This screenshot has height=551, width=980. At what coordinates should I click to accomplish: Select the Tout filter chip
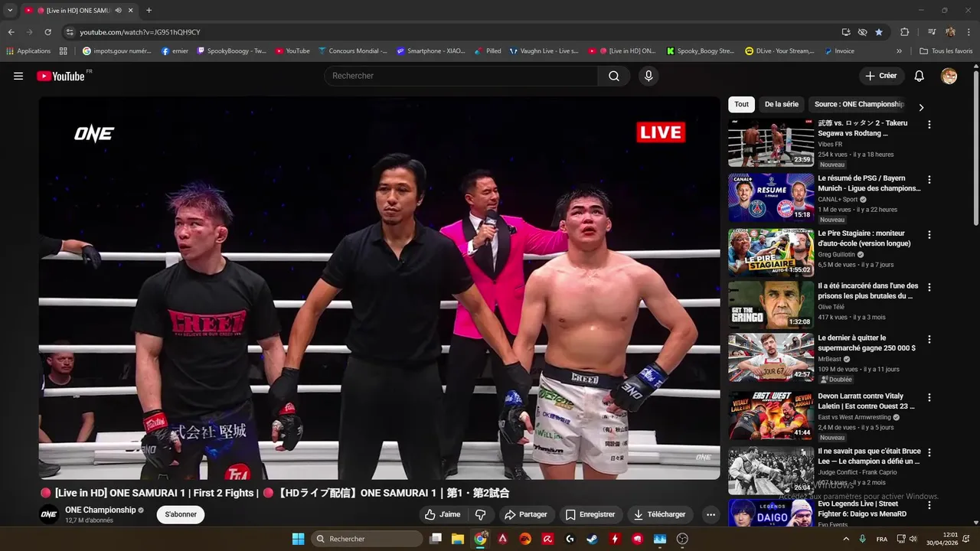741,104
